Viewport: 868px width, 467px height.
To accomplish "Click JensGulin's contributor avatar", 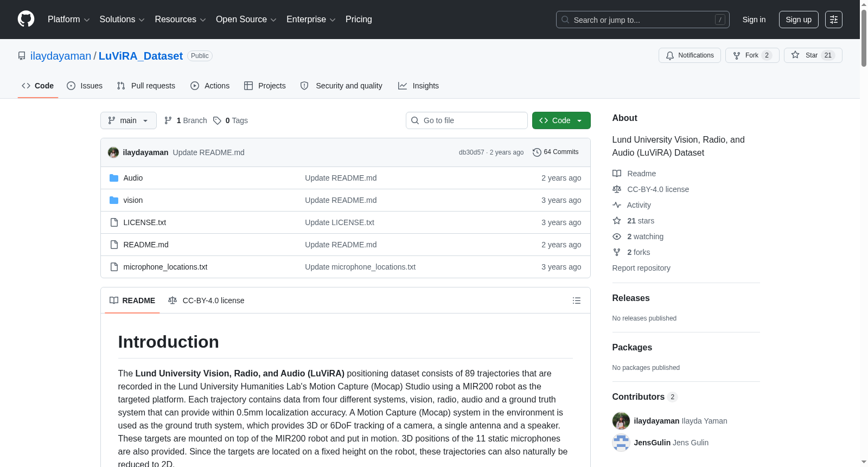I will tap(621, 443).
